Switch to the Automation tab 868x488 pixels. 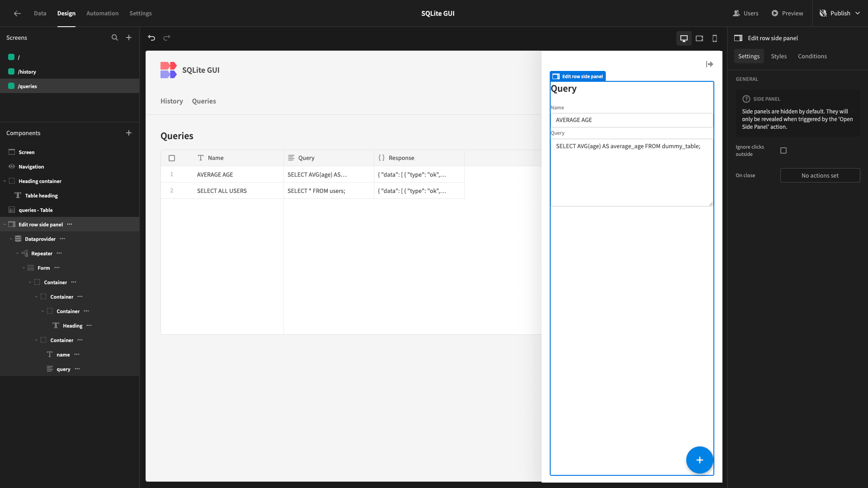coord(103,14)
